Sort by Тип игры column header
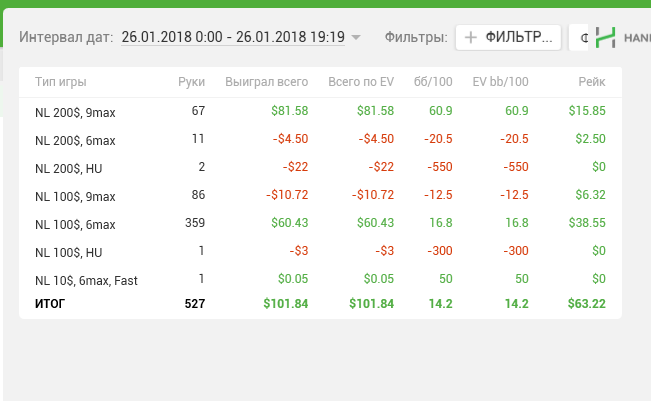Screen dimensions: 651x401 (60, 82)
